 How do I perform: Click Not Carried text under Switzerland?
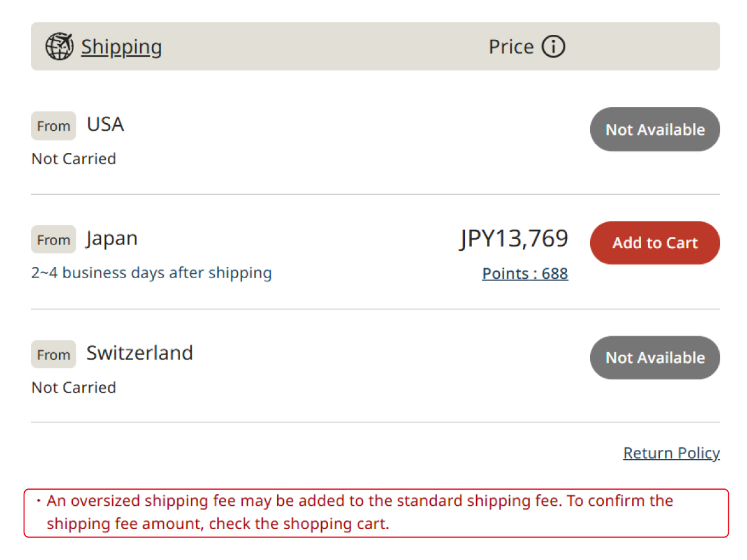click(73, 387)
